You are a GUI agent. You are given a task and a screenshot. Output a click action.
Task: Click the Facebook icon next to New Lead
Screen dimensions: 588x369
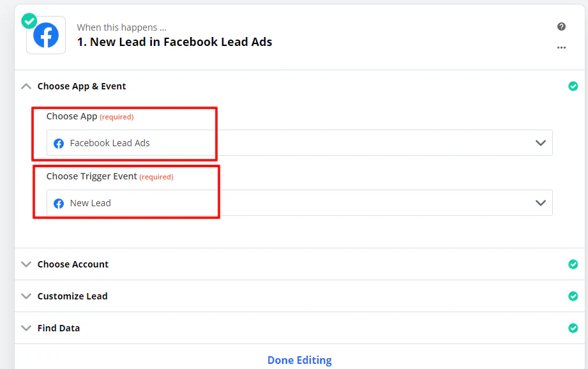pos(58,203)
